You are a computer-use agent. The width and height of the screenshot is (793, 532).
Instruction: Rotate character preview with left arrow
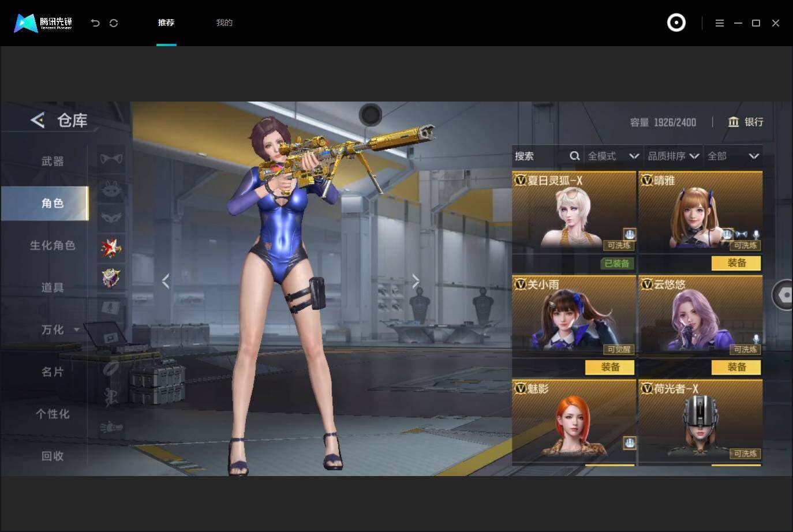click(166, 282)
